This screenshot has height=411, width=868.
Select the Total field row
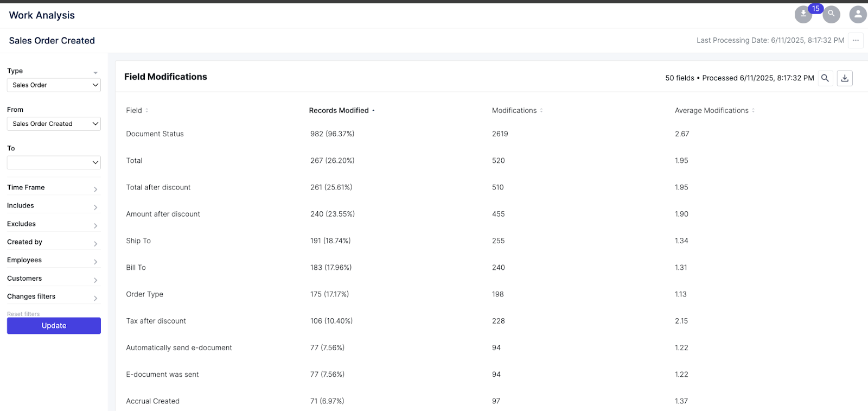[x=134, y=161]
